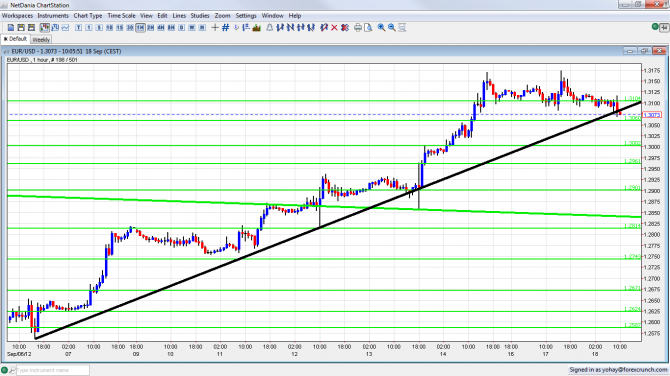
Task: Click the reset zoom icon
Action: [x=402, y=27]
